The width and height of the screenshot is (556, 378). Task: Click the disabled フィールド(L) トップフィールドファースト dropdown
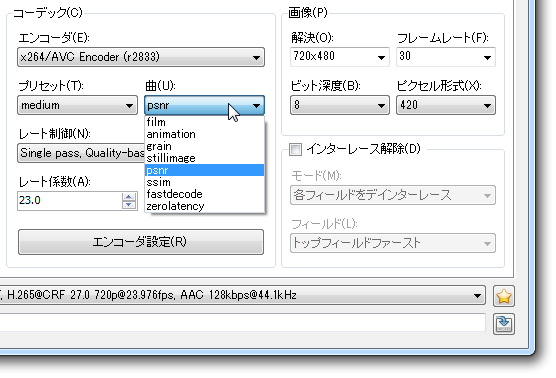point(393,243)
